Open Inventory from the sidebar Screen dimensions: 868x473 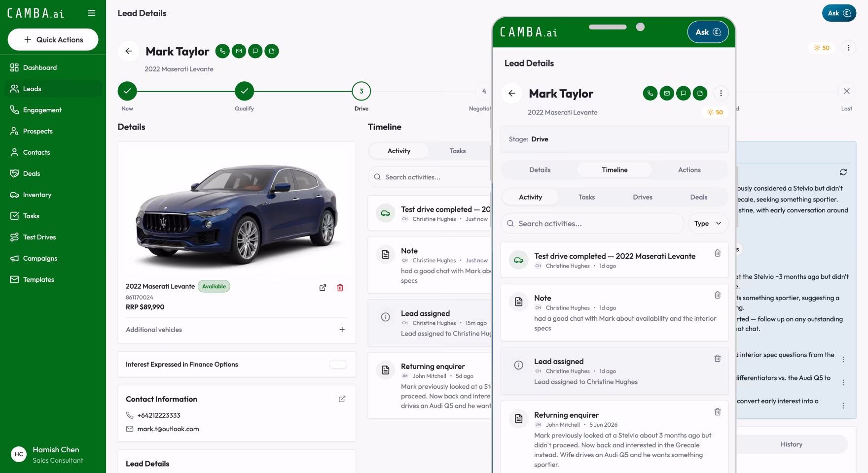(x=53, y=195)
